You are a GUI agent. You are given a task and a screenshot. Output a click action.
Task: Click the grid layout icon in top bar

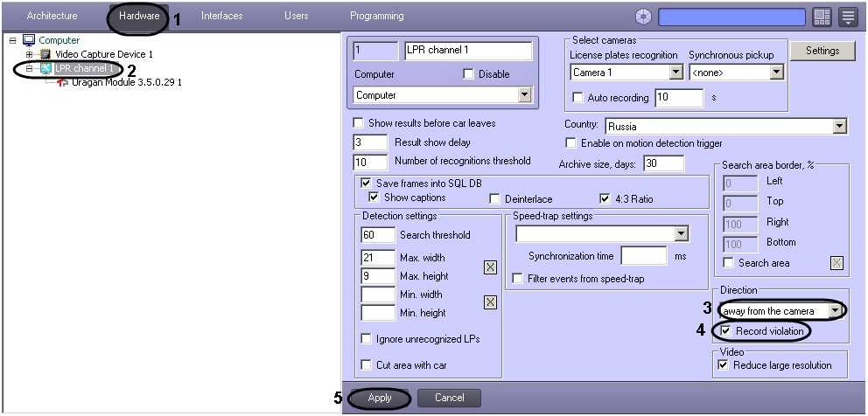coord(822,17)
